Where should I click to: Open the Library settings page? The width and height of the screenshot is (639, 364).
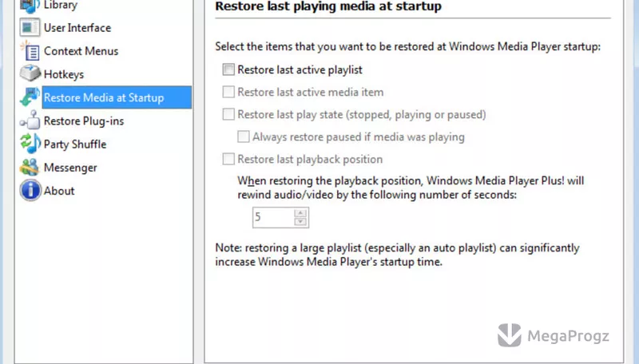pos(61,6)
